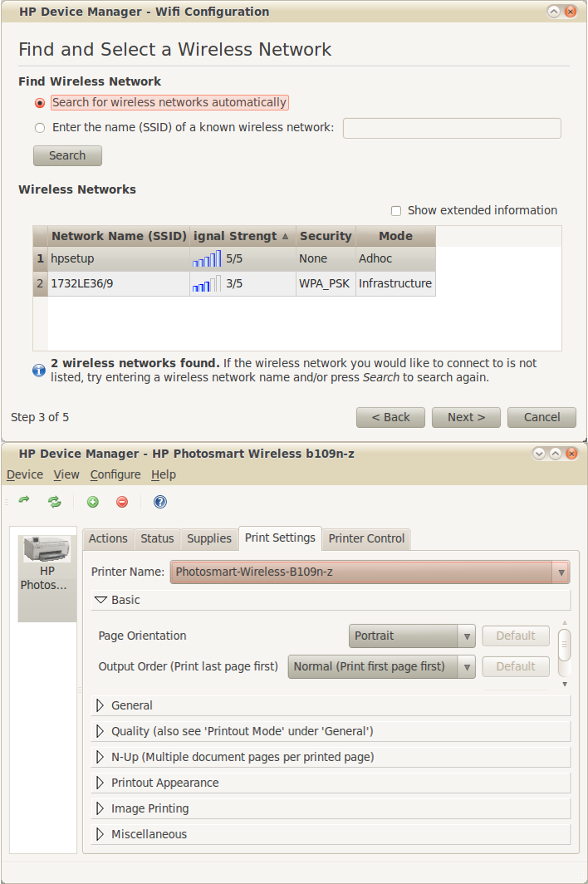The height and width of the screenshot is (884, 588).
Task: Sort by Security column header
Action: 326,236
